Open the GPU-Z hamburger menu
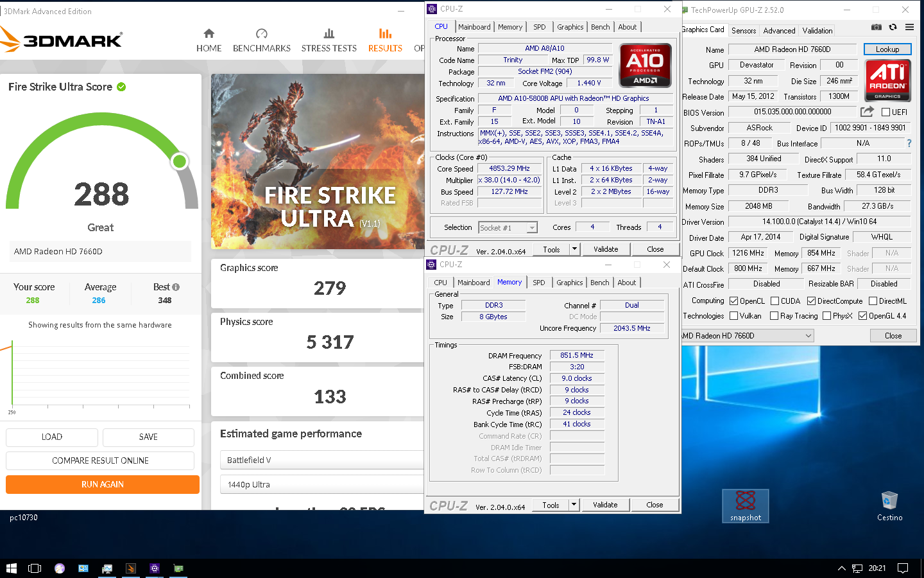924x578 pixels. tap(909, 27)
